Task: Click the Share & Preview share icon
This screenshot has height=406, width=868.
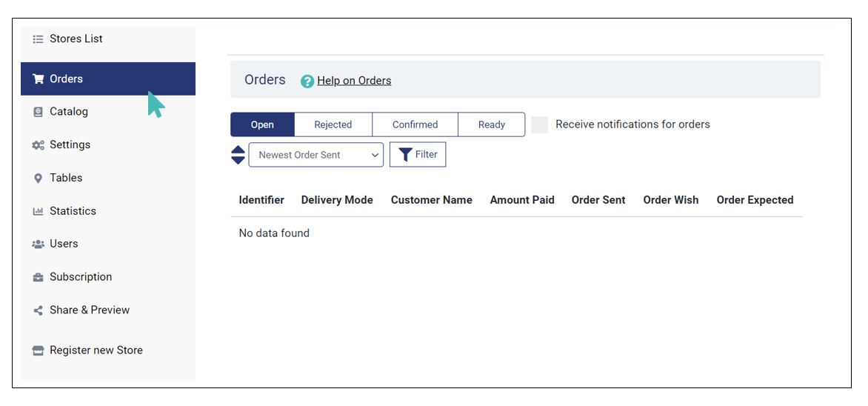Action: click(x=38, y=310)
